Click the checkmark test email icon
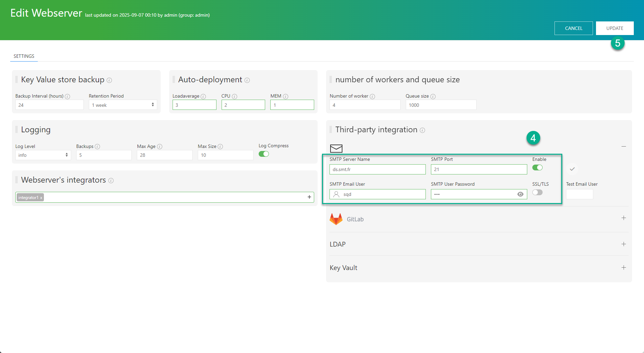The height and width of the screenshot is (353, 644). (572, 169)
